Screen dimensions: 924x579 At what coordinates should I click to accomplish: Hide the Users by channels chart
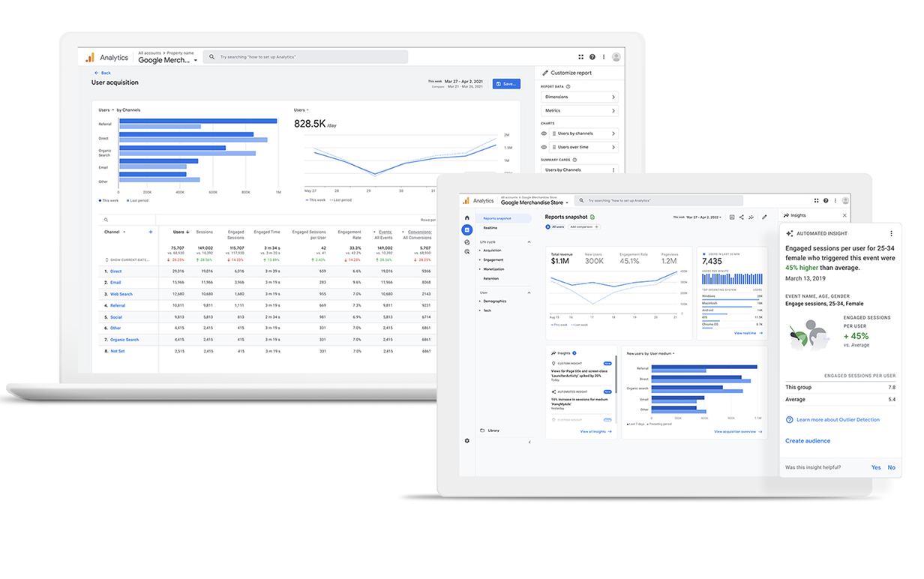pos(544,133)
